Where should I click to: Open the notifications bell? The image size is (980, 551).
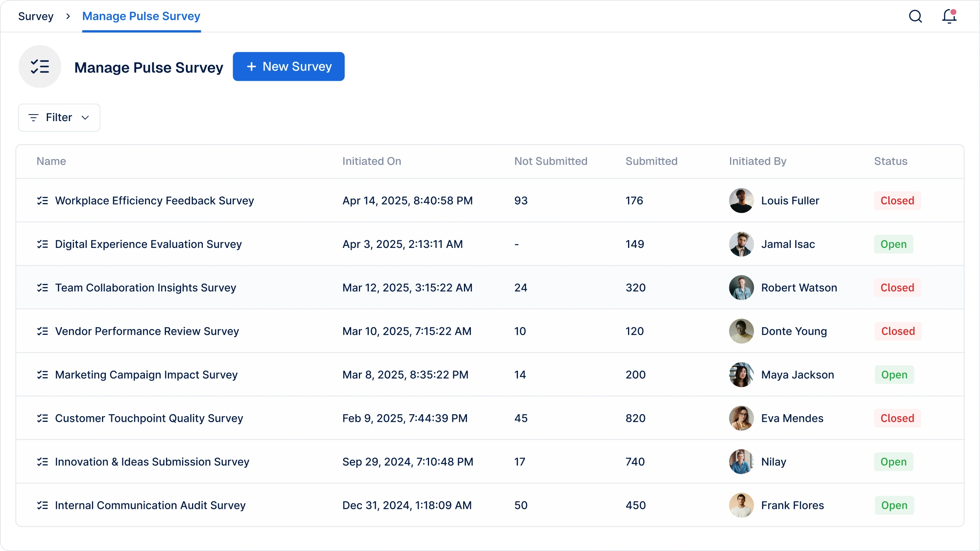949,16
